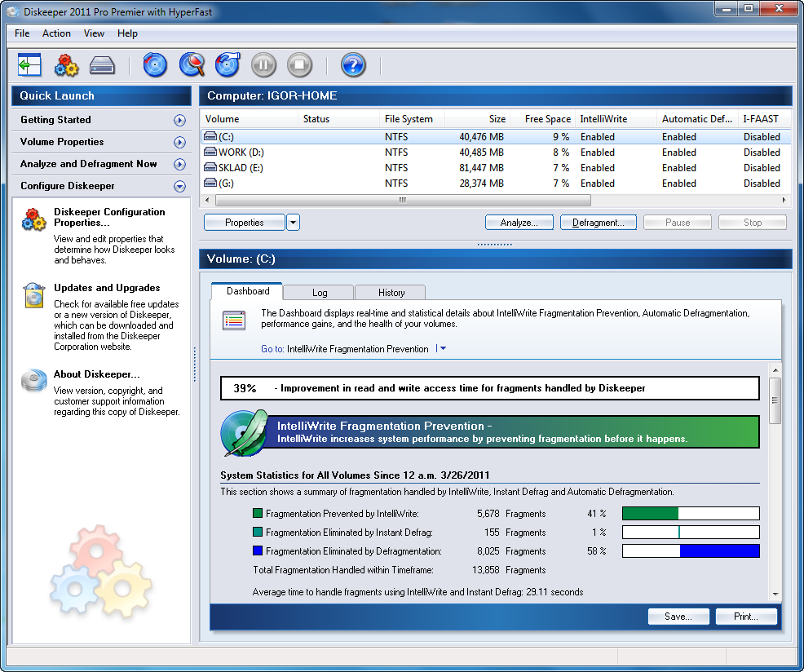Click the drive icon for SKLAD (E:)

pos(210,167)
